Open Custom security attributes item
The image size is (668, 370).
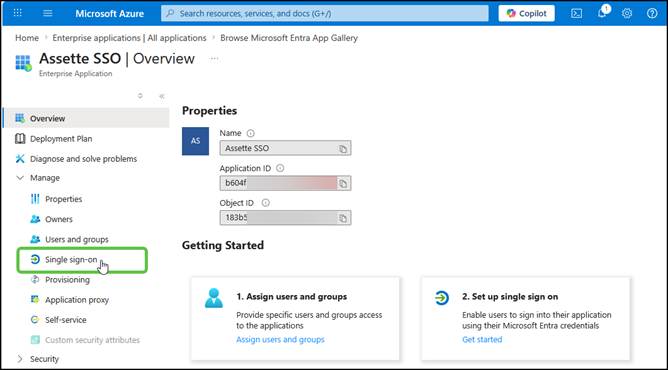pyautogui.click(x=92, y=340)
